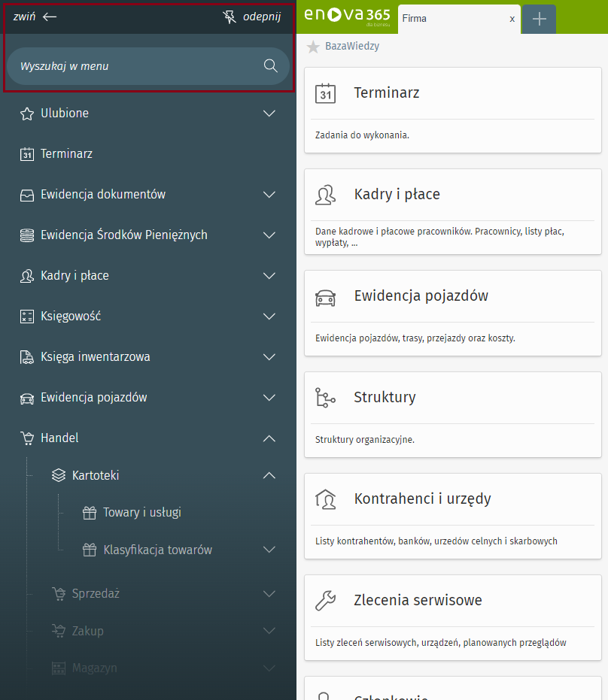608x700 pixels.
Task: Open Towary i usługi menu item
Action: (x=141, y=513)
